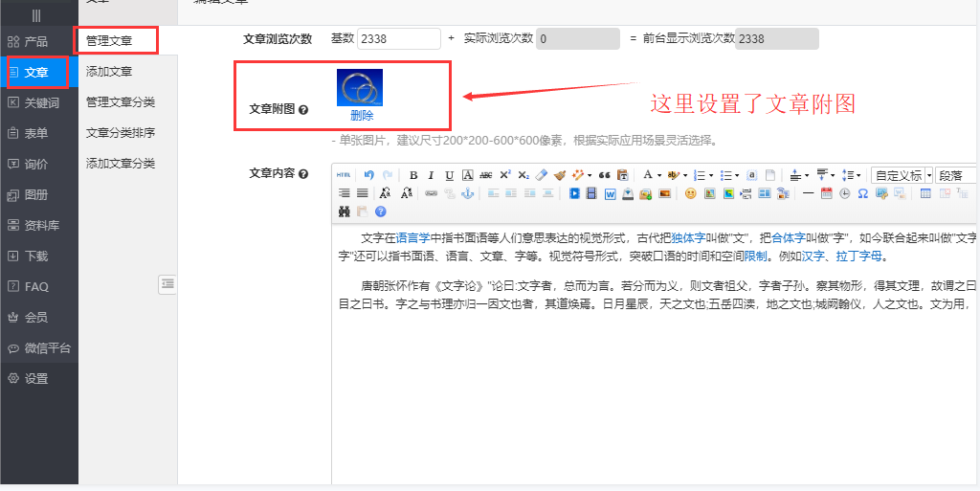This screenshot has height=491, width=980.
Task: Expand font color dropdown arrow
Action: (x=659, y=175)
